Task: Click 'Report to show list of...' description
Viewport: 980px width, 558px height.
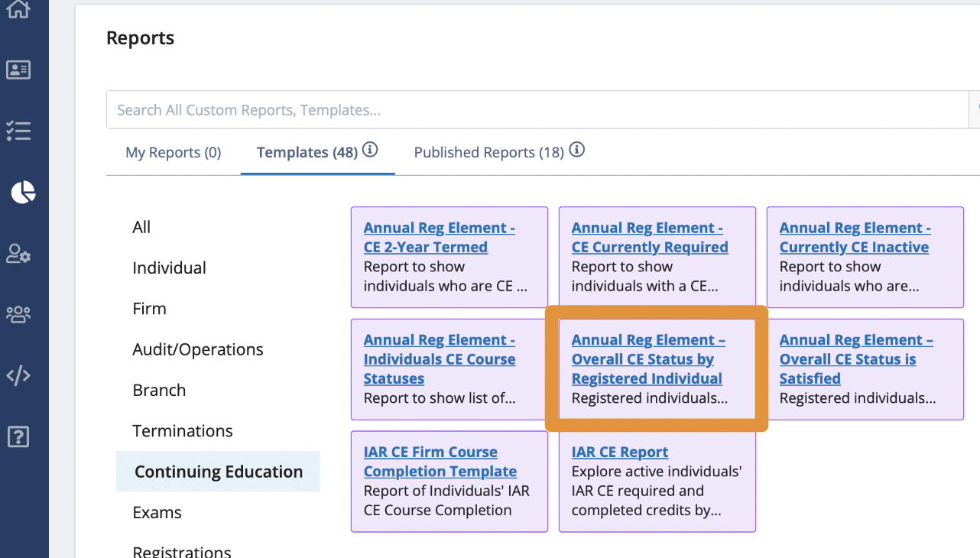Action: pos(440,398)
